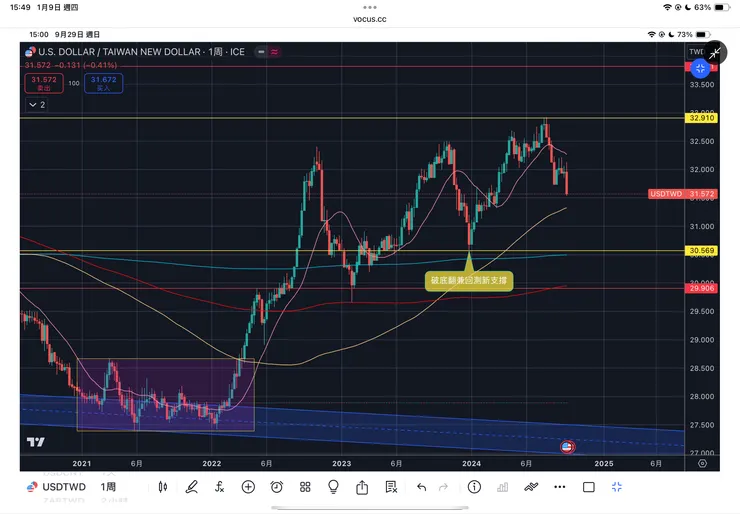
Task: Select the red 29.906 price line label
Action: [x=701, y=288]
